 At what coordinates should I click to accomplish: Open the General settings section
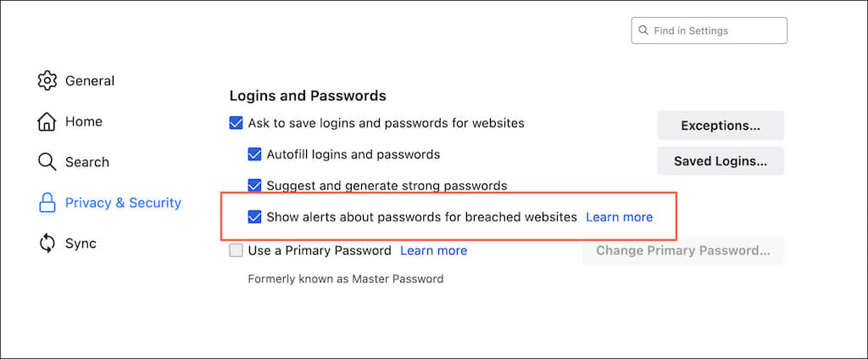(x=89, y=81)
